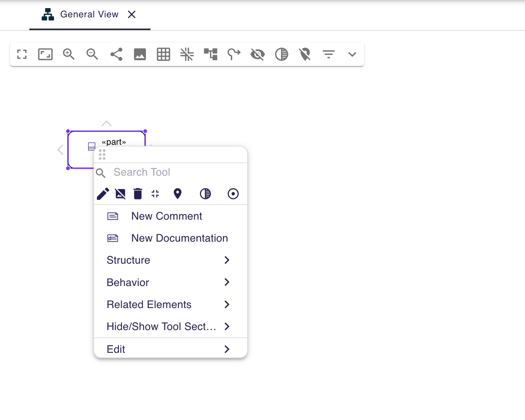Click the fade semicircle icon in the palette

pyautogui.click(x=205, y=194)
